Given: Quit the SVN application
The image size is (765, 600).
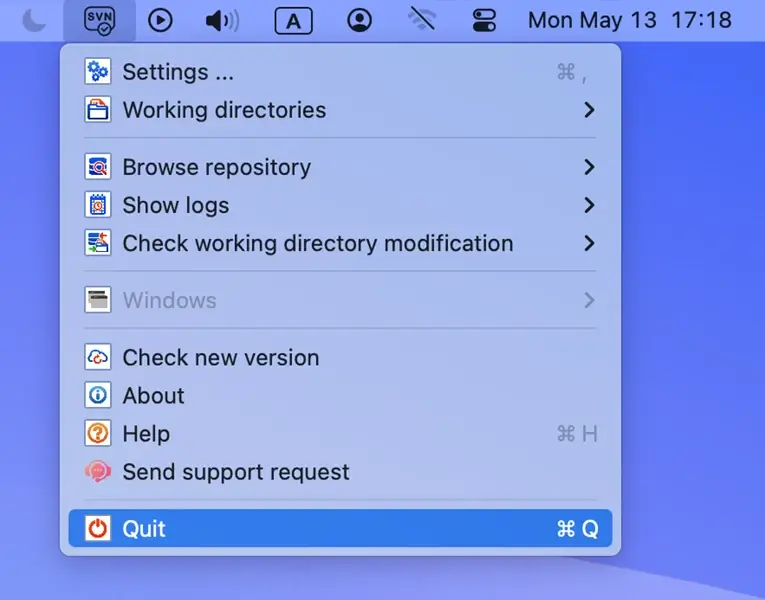Looking at the screenshot, I should tap(340, 528).
